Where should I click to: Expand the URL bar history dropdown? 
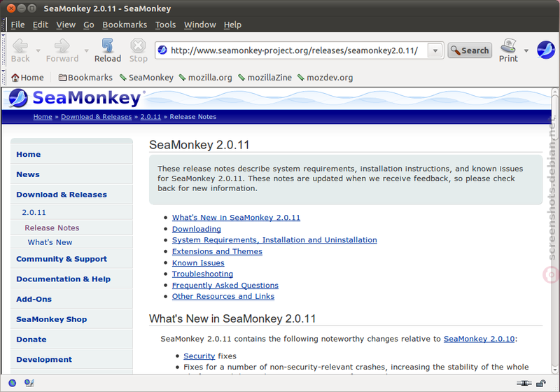pyautogui.click(x=435, y=50)
